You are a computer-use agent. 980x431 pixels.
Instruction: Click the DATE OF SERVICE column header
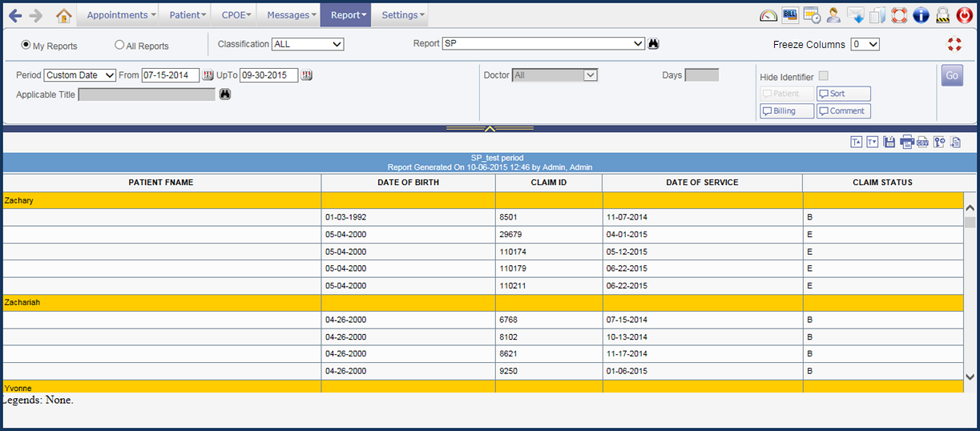coord(703,183)
